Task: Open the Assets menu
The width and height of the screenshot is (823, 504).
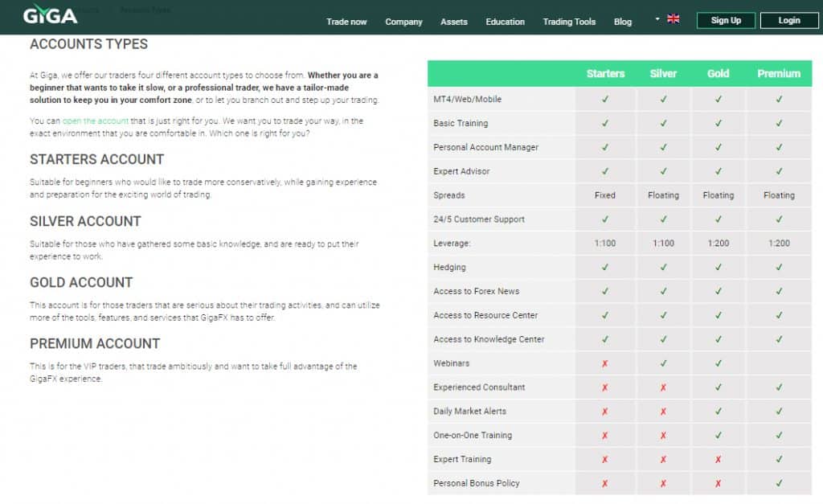Action: [454, 22]
